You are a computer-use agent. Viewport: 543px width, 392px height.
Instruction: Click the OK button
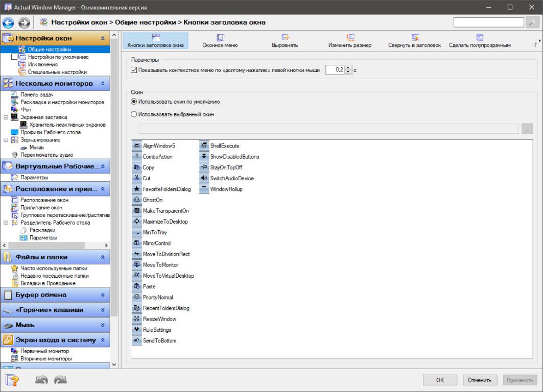pyautogui.click(x=439, y=380)
